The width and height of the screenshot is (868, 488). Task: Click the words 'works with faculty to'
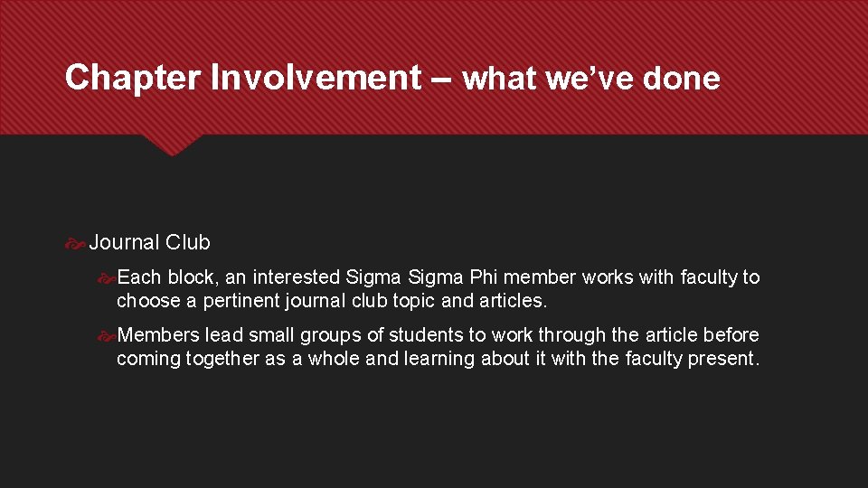coord(671,277)
